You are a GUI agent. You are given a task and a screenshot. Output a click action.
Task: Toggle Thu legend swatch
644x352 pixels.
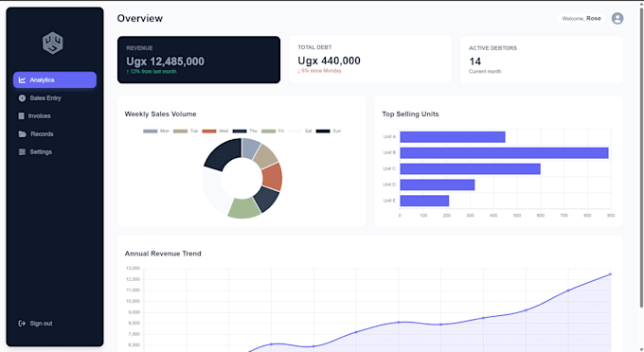pos(240,132)
